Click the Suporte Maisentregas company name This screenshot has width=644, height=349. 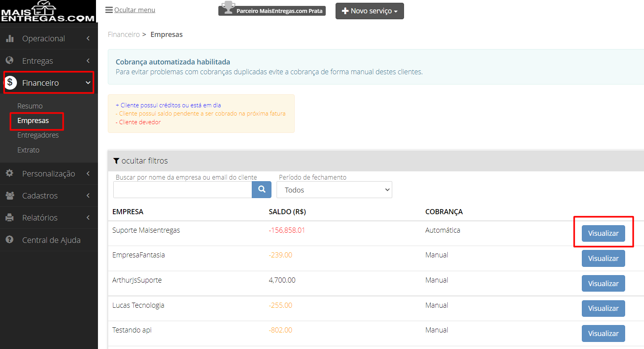coord(146,230)
